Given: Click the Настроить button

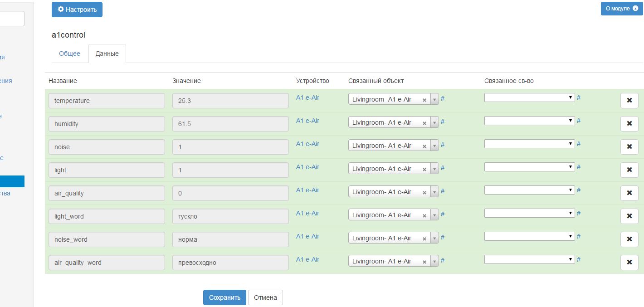Looking at the screenshot, I should pyautogui.click(x=77, y=10).
